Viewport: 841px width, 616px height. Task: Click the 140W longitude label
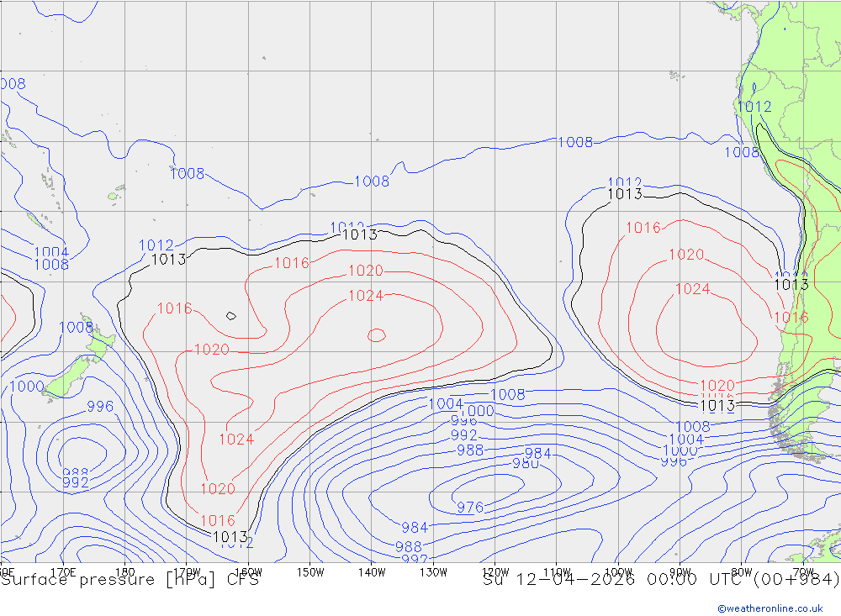pyautogui.click(x=372, y=572)
